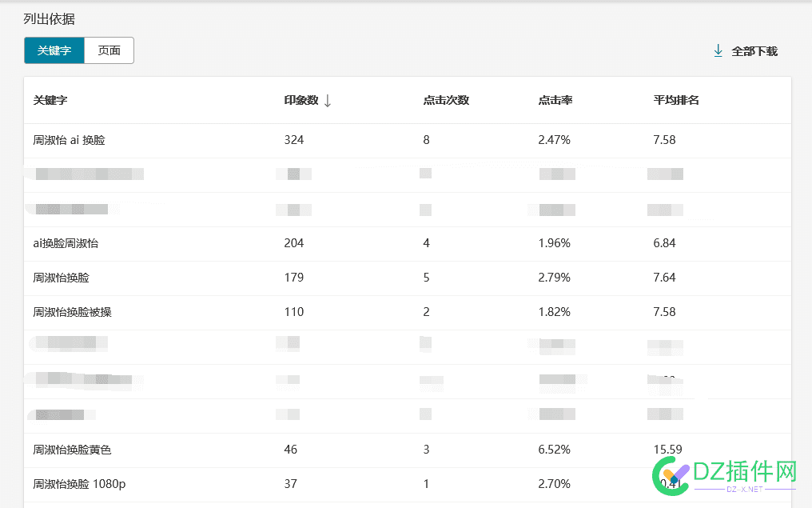This screenshot has width=812, height=508.
Task: Click the download arrow icon
Action: pos(718,51)
